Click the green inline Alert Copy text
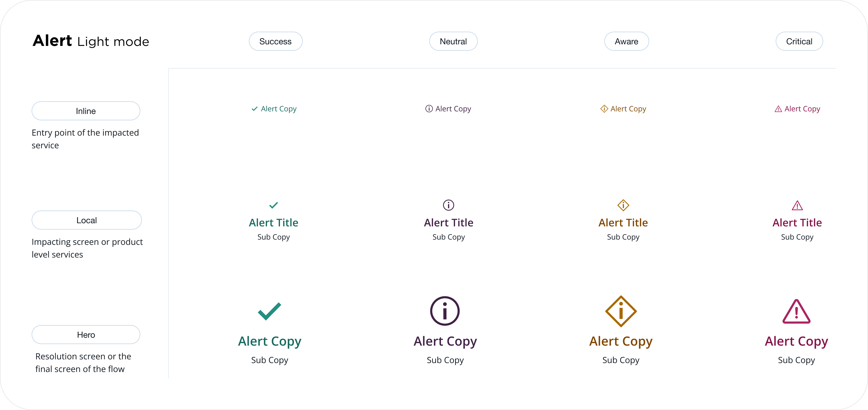 click(278, 109)
